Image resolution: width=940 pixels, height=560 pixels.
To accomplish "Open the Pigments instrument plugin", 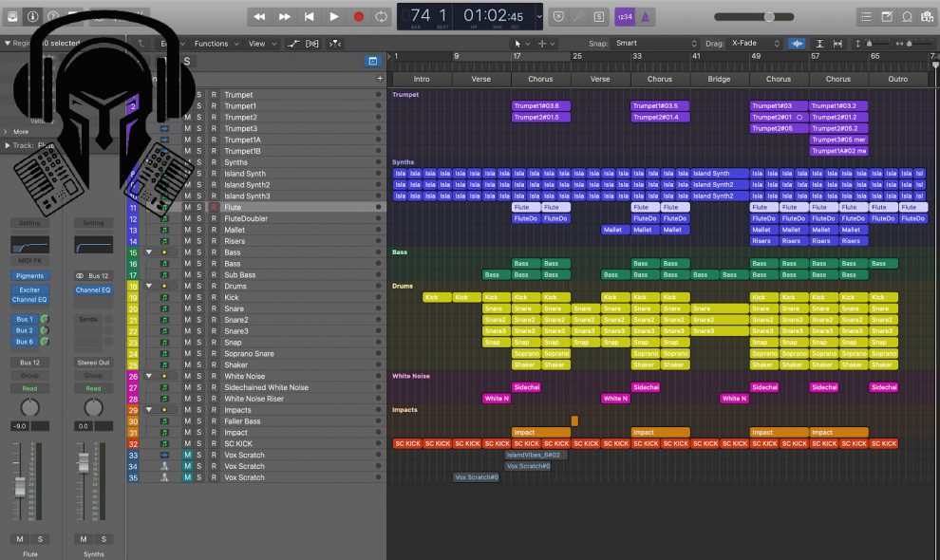I will click(x=29, y=276).
